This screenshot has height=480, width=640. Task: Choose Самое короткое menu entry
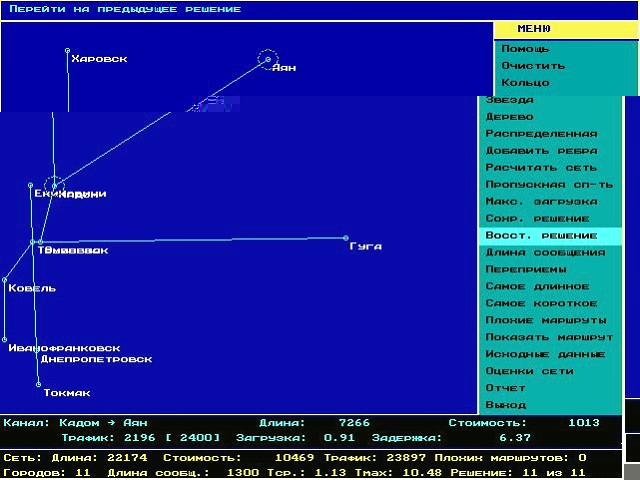tap(541, 303)
